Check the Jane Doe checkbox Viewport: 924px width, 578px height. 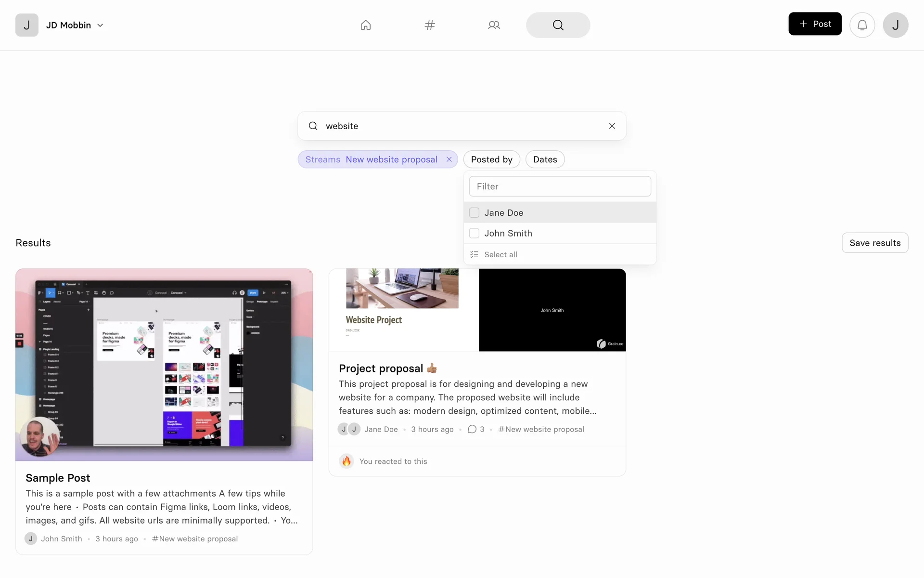pyautogui.click(x=474, y=212)
